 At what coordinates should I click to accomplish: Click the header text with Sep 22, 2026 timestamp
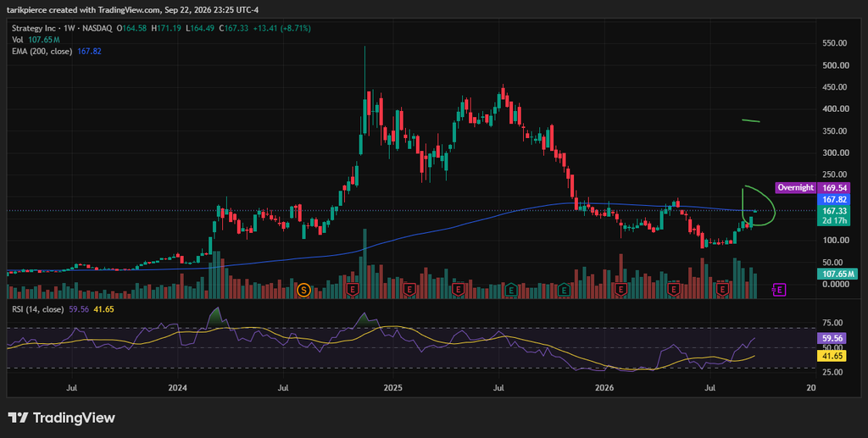pyautogui.click(x=131, y=10)
